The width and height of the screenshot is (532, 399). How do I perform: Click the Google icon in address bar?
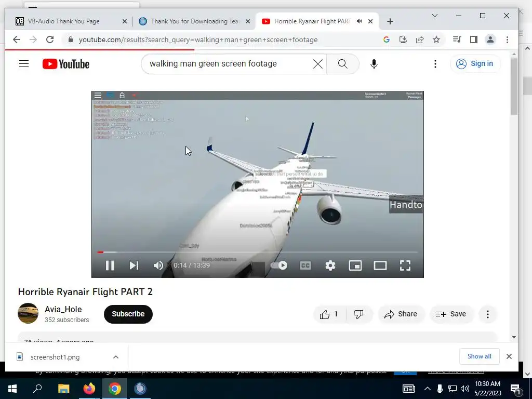[x=387, y=39]
